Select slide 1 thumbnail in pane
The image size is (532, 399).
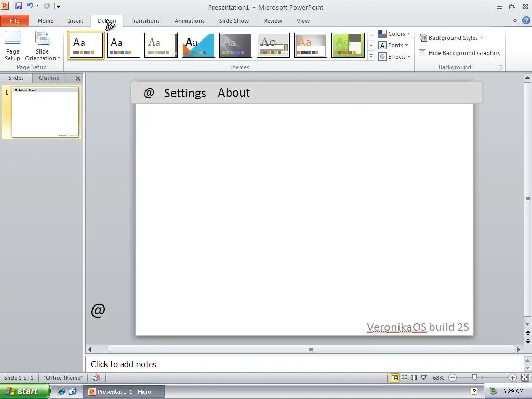pos(45,112)
